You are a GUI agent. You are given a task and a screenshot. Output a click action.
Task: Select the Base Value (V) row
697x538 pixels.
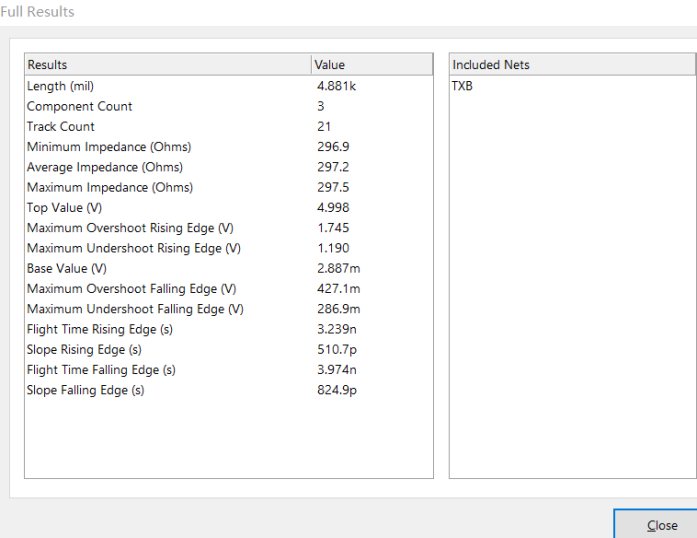229,269
